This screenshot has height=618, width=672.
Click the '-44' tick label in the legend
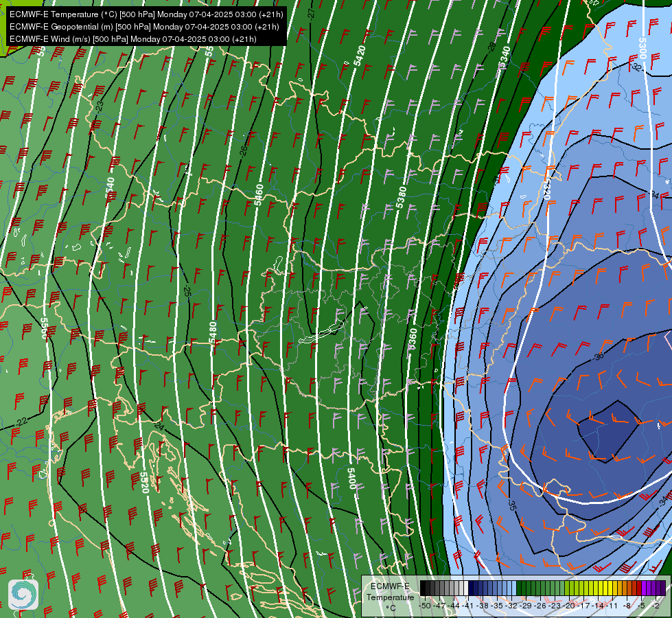pos(454,606)
